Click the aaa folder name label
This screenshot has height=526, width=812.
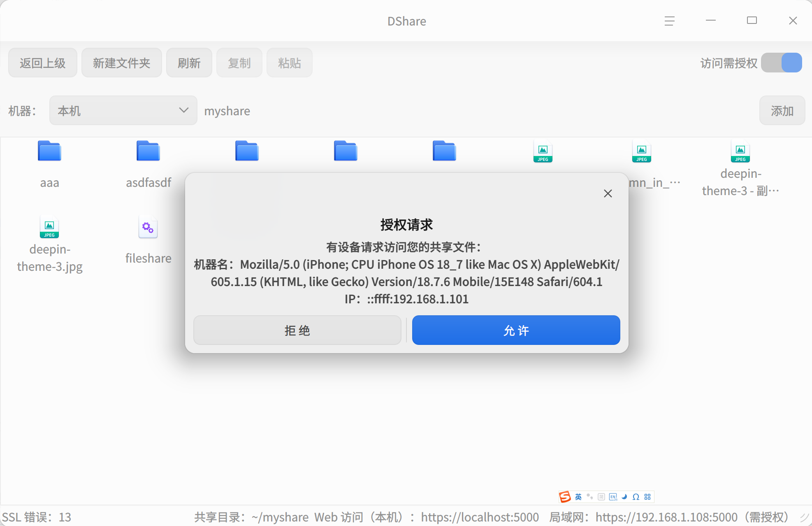49,183
